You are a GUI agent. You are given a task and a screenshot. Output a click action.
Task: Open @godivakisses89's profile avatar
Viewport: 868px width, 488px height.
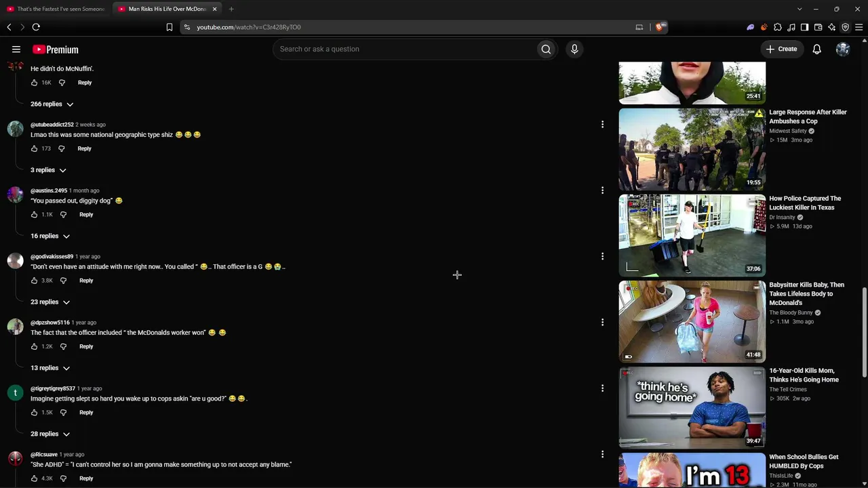point(15,261)
